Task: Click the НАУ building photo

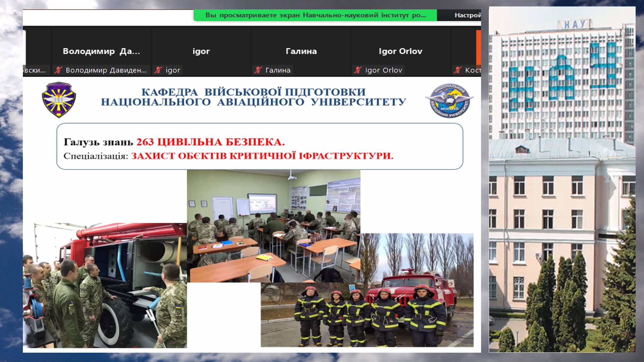Action: [x=562, y=179]
